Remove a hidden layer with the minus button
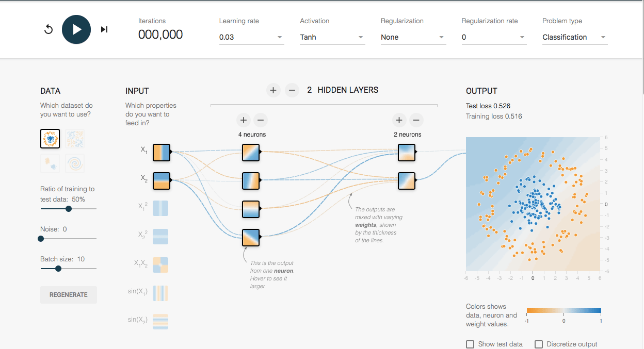This screenshot has width=644, height=349. tap(292, 90)
